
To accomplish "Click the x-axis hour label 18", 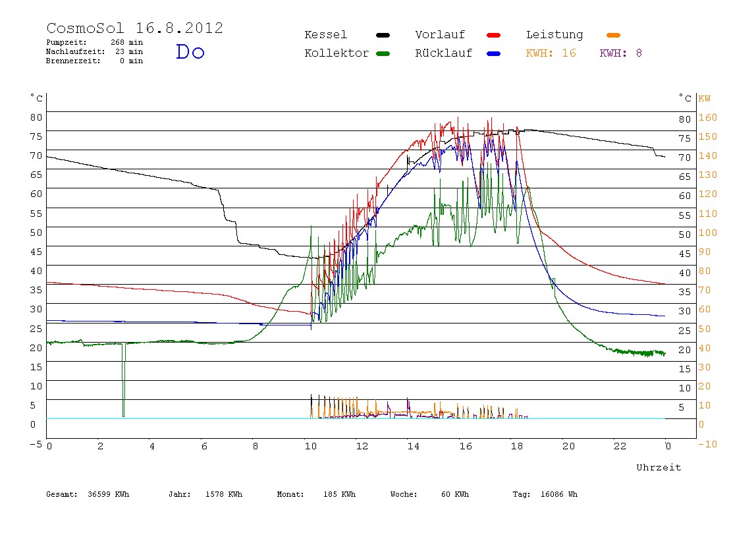I will tap(517, 446).
